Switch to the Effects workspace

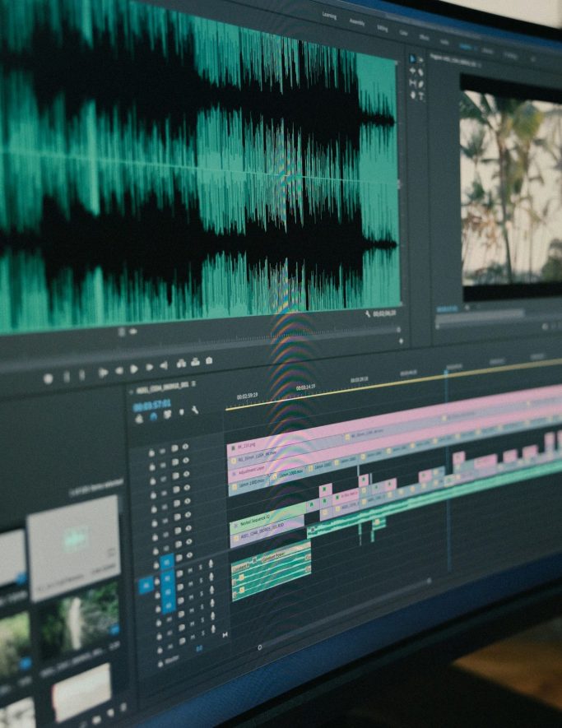pos(425,38)
